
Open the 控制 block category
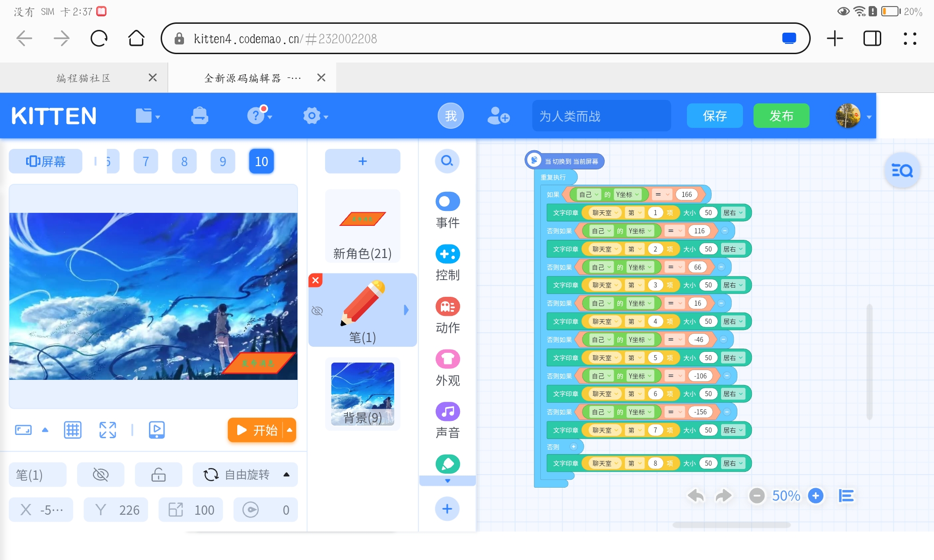447,263
